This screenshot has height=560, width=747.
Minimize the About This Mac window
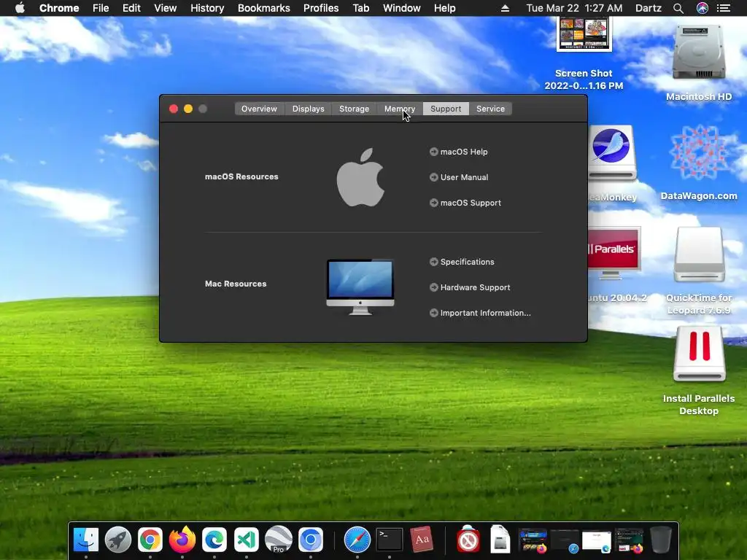pos(188,109)
